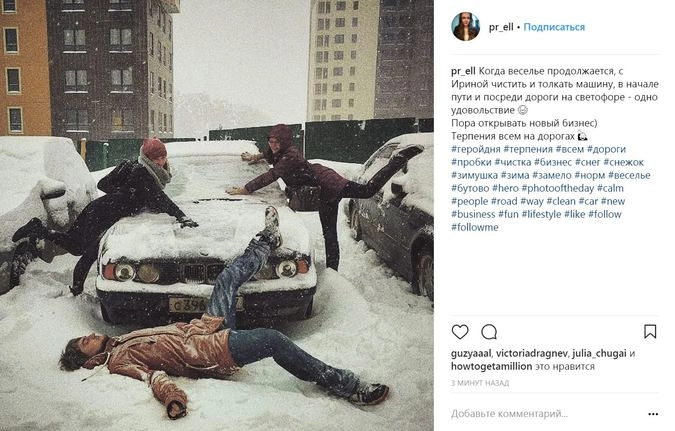The image size is (675, 431).
Task: Open pr_ell username in the caption
Action: point(463,71)
